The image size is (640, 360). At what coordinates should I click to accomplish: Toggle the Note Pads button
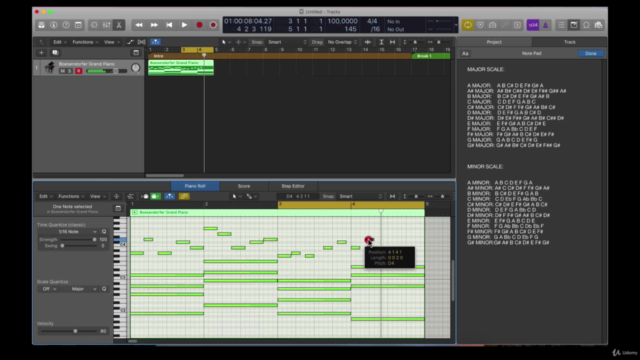(x=573, y=25)
